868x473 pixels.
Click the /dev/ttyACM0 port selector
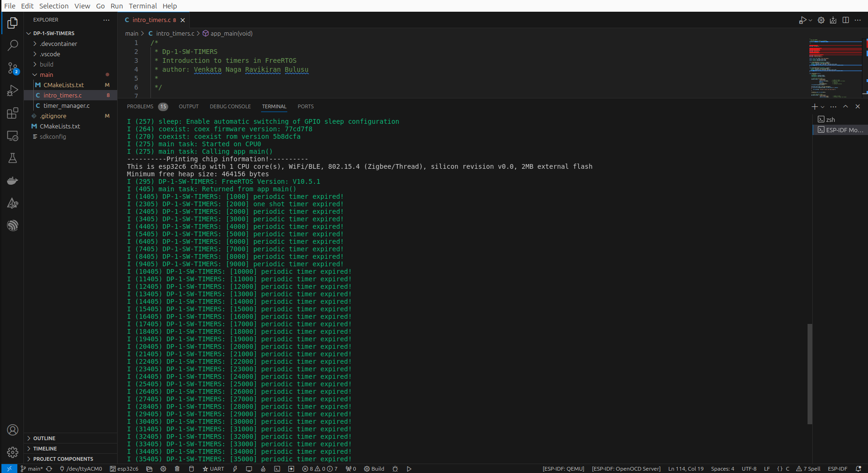[x=81, y=469]
